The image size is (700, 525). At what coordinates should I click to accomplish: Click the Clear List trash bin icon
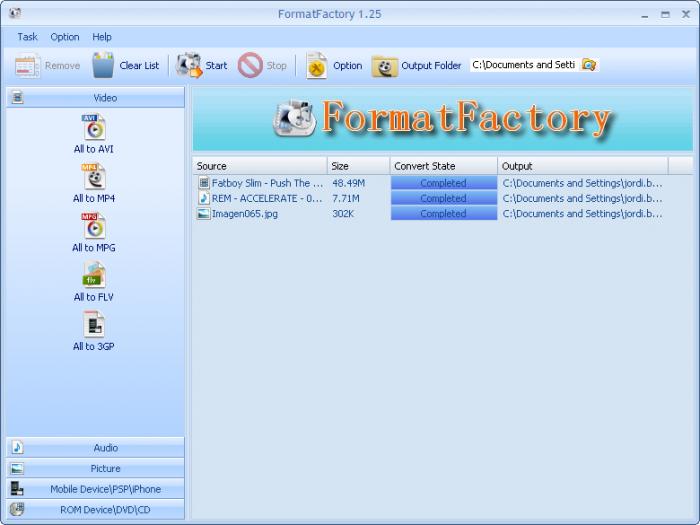[x=103, y=65]
